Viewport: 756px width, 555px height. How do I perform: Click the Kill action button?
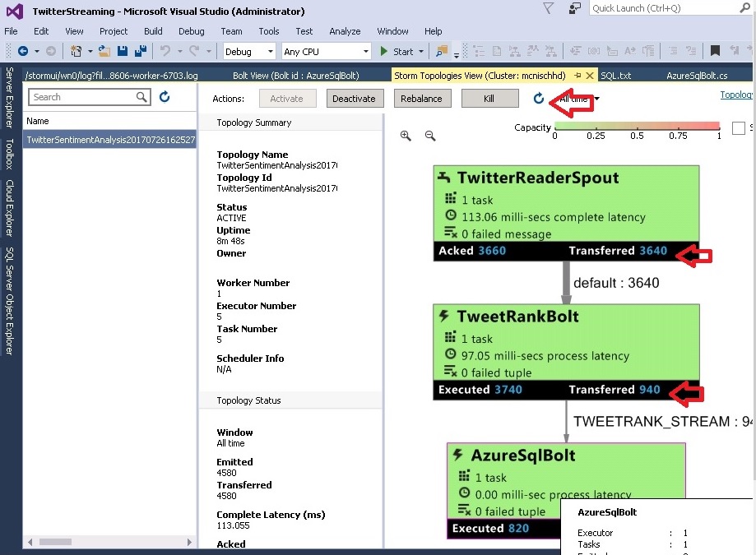point(489,99)
